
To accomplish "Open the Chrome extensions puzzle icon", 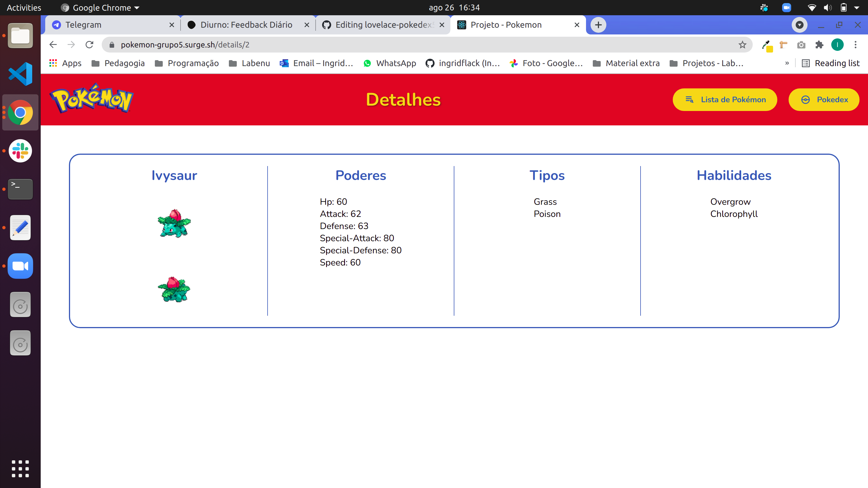I will click(819, 45).
